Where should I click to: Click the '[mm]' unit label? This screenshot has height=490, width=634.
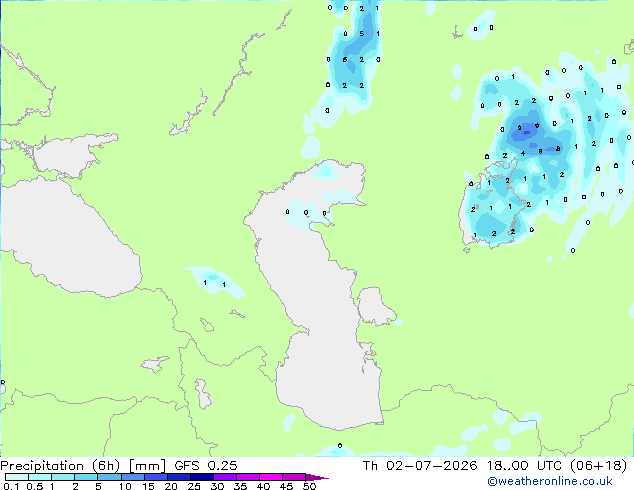pyautogui.click(x=147, y=466)
